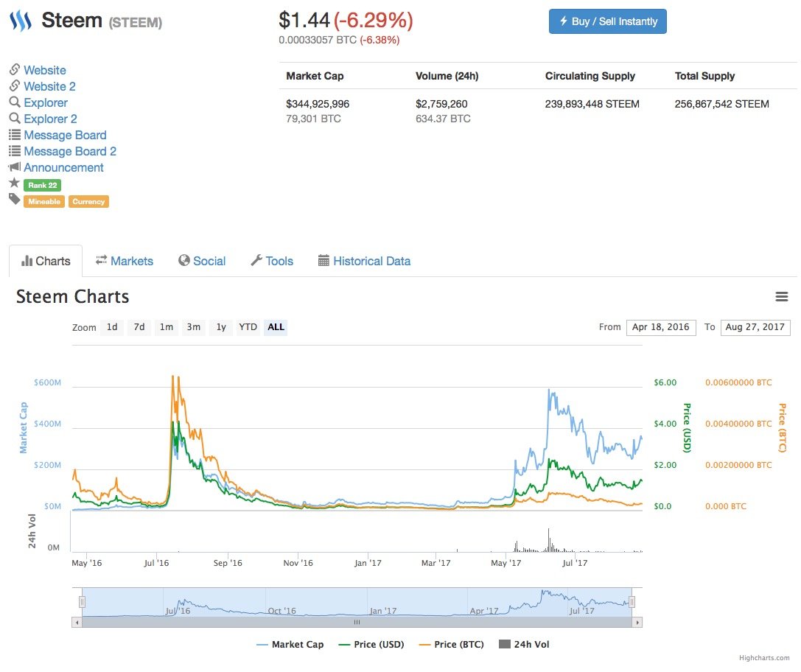Open the Website link
The height and width of the screenshot is (672, 801).
45,70
